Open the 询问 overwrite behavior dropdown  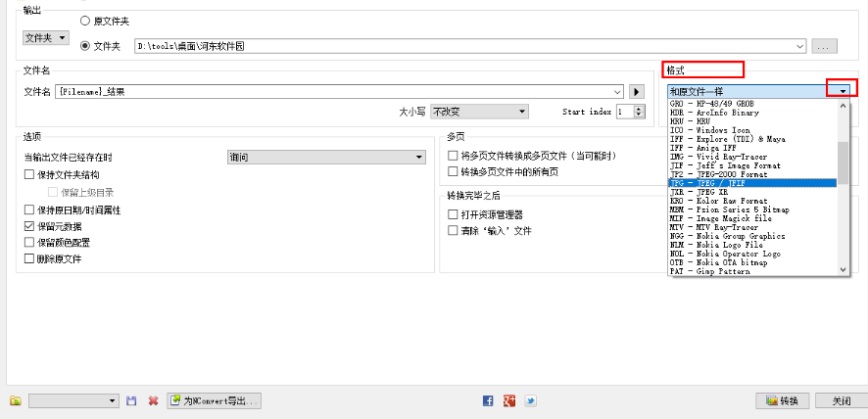point(326,158)
